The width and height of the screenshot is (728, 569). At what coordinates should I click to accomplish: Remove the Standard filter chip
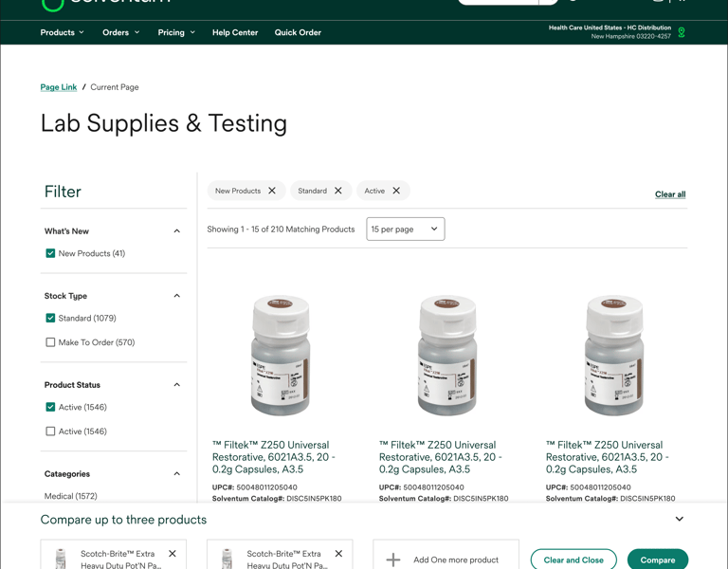coord(338,191)
